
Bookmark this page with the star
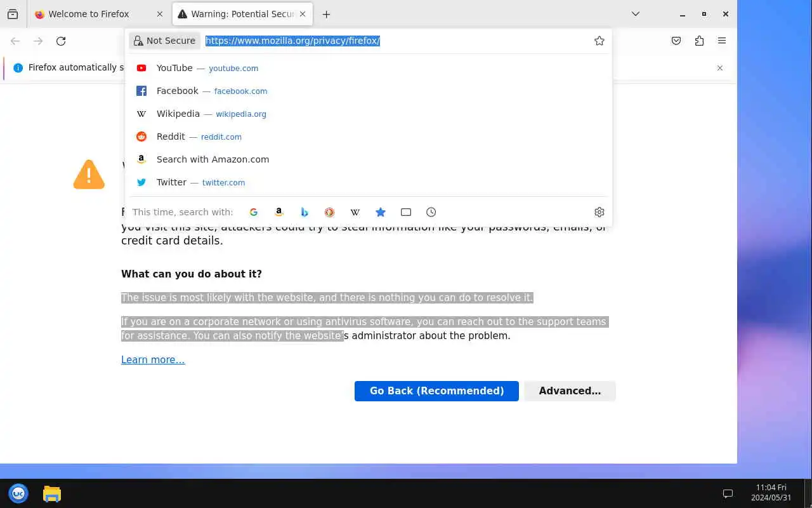tap(599, 41)
